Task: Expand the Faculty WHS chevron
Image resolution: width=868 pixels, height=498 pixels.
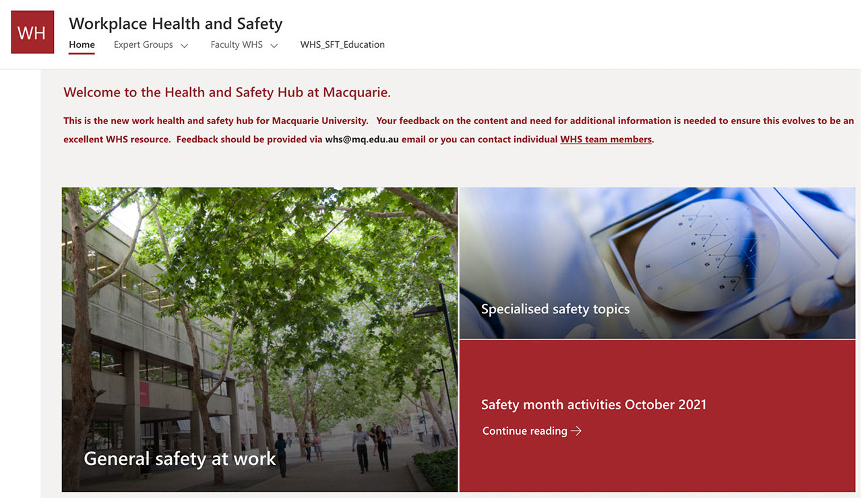Action: click(x=274, y=46)
